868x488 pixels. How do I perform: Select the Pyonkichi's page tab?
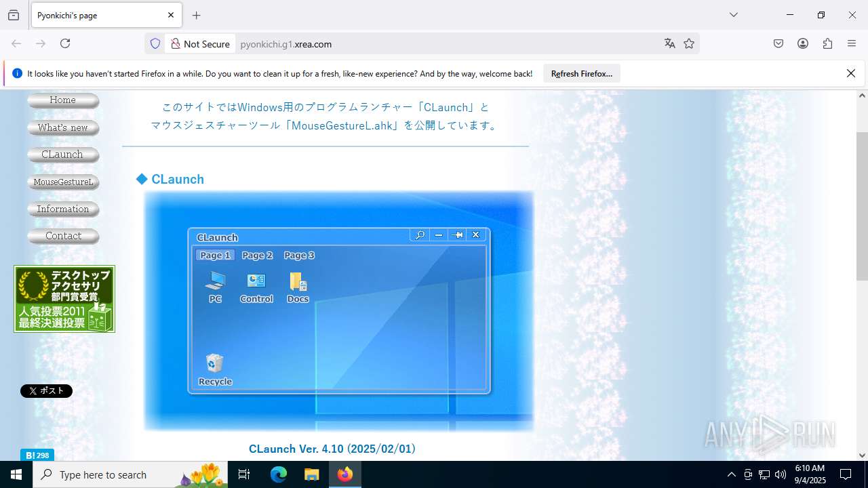pyautogui.click(x=106, y=15)
